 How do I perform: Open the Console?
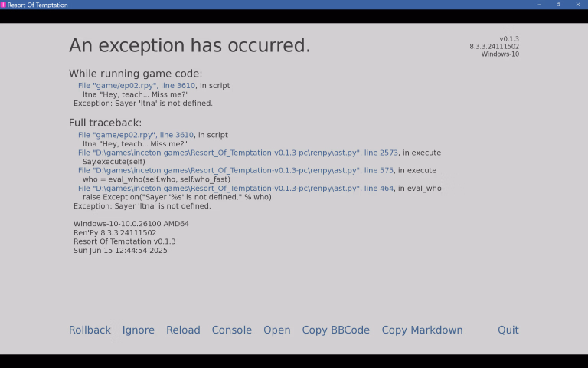[232, 330]
